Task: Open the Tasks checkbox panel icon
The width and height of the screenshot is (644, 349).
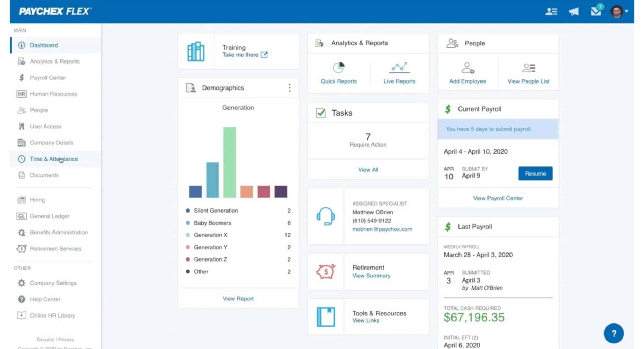Action: click(x=320, y=113)
